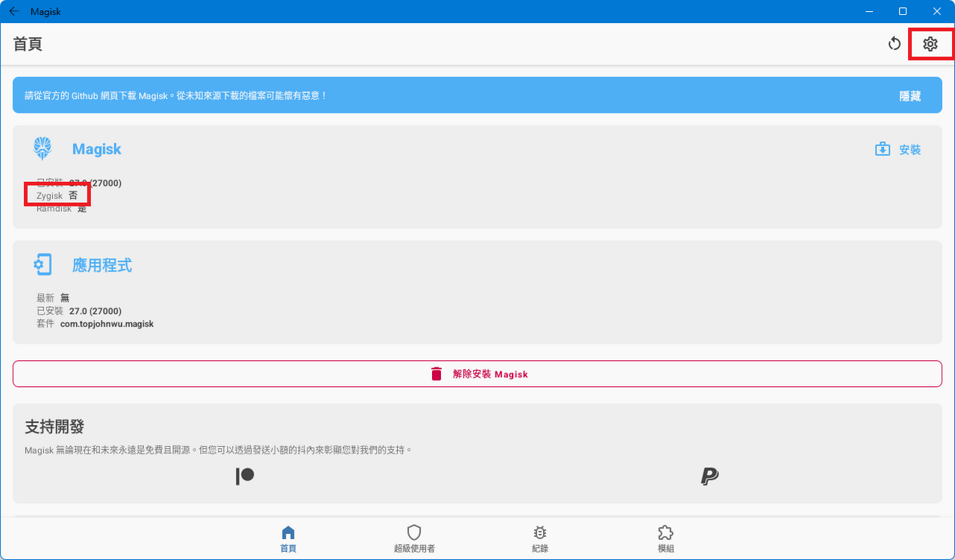Open the 紀錄 log tab
The image size is (955, 560).
coord(539,538)
